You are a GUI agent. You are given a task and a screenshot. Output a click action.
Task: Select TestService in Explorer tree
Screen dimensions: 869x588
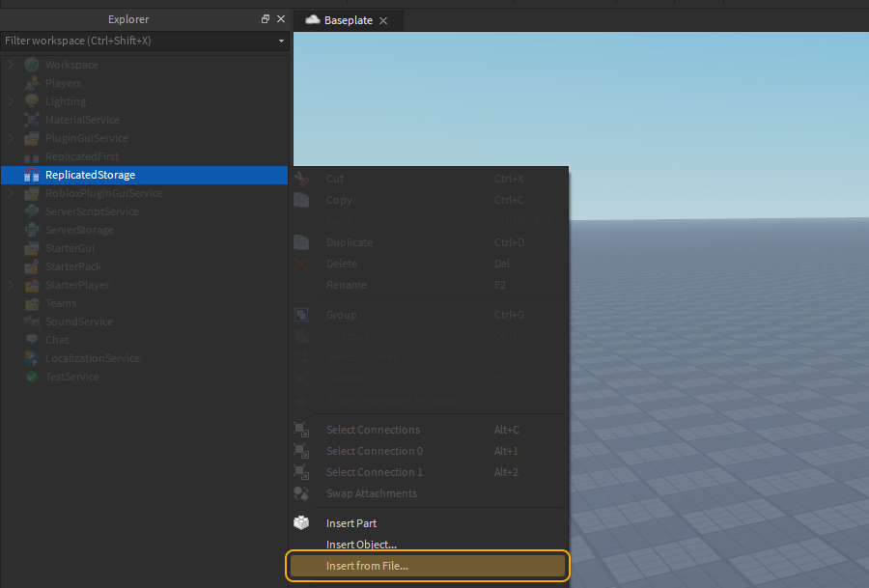[x=144, y=377]
